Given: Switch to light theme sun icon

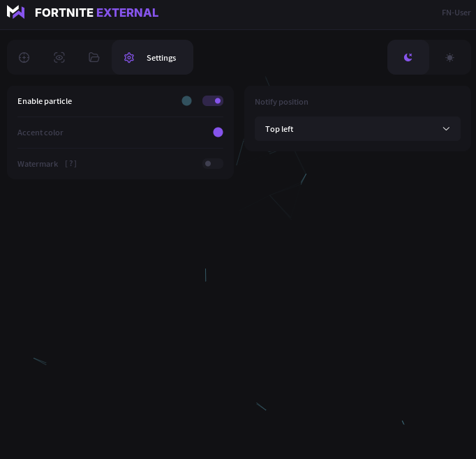Looking at the screenshot, I should (449, 57).
